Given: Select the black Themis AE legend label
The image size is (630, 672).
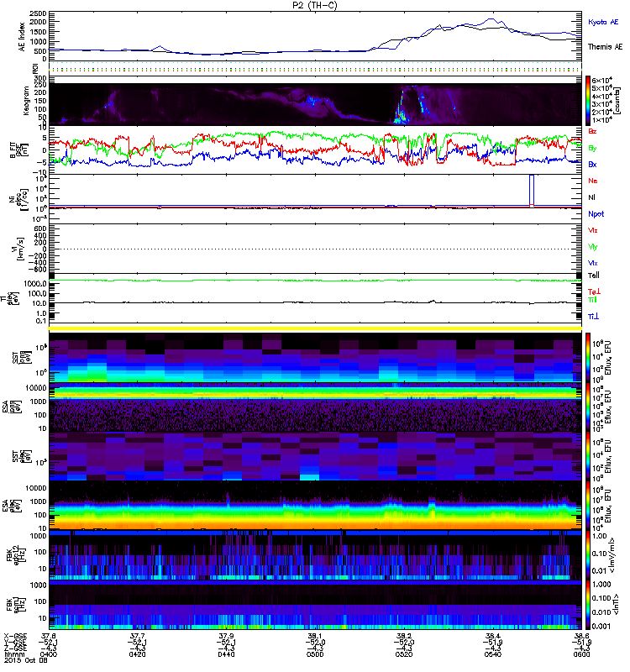Looking at the screenshot, I should 605,47.
